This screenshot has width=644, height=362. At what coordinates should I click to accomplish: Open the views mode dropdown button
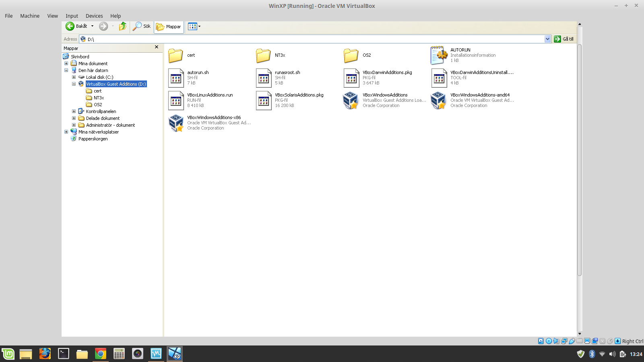[x=194, y=27]
